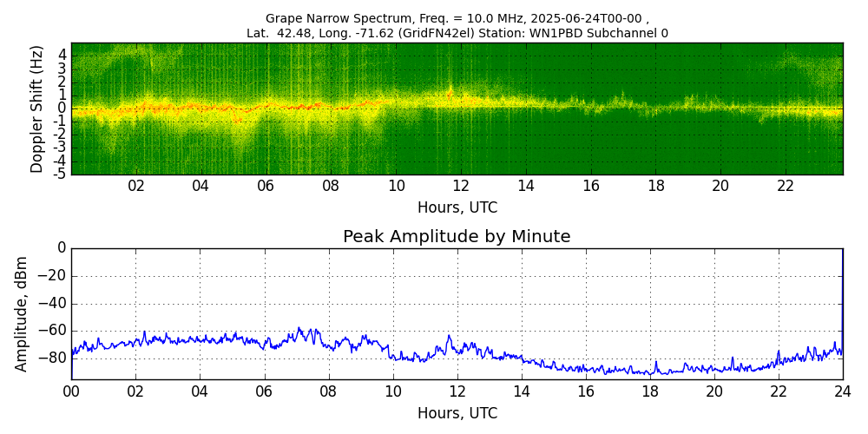Viewport: 868px width, 434px height.
Task: Select the "Amplitude, dBm" y-axis label
Action: (23, 313)
